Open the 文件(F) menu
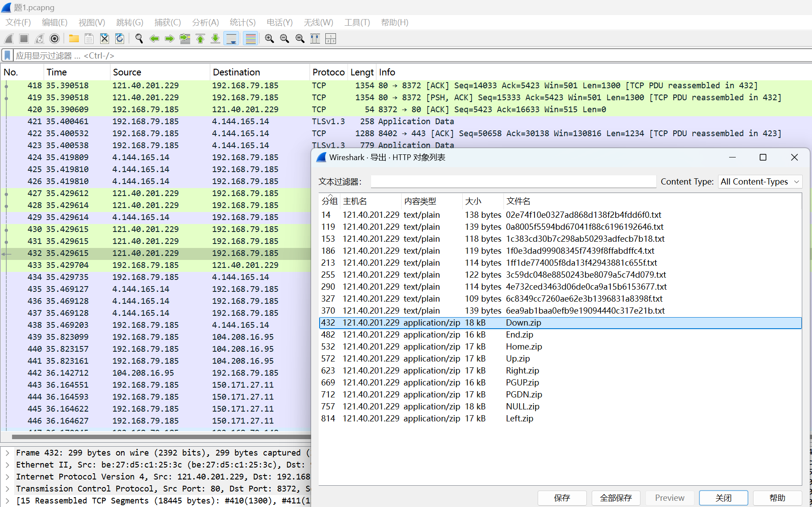This screenshot has width=812, height=507. tap(18, 22)
